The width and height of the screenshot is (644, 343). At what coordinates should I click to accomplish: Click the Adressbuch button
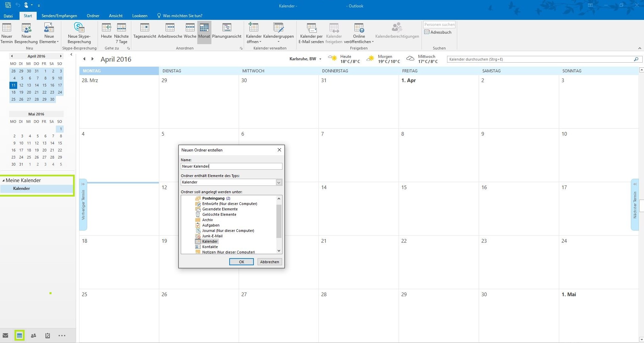click(x=438, y=32)
